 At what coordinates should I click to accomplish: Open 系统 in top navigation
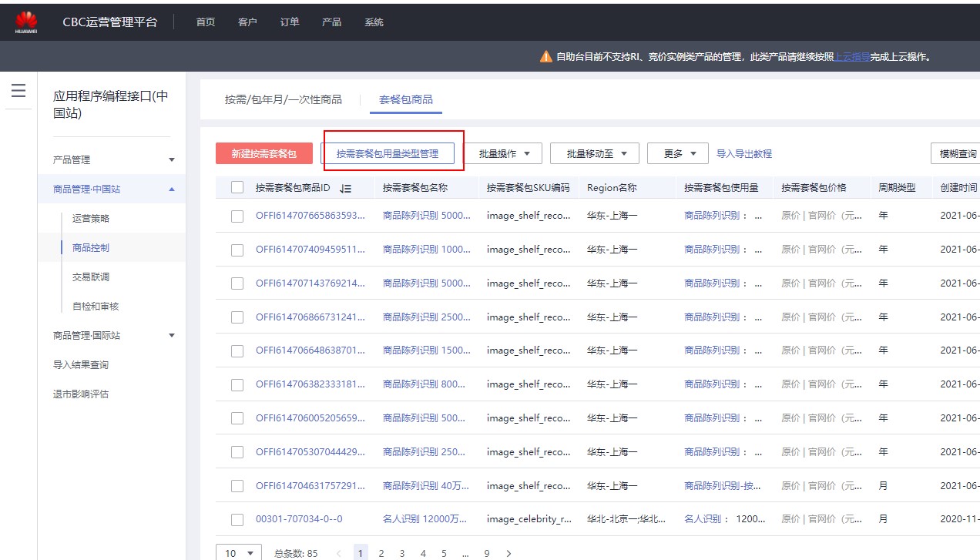point(374,22)
